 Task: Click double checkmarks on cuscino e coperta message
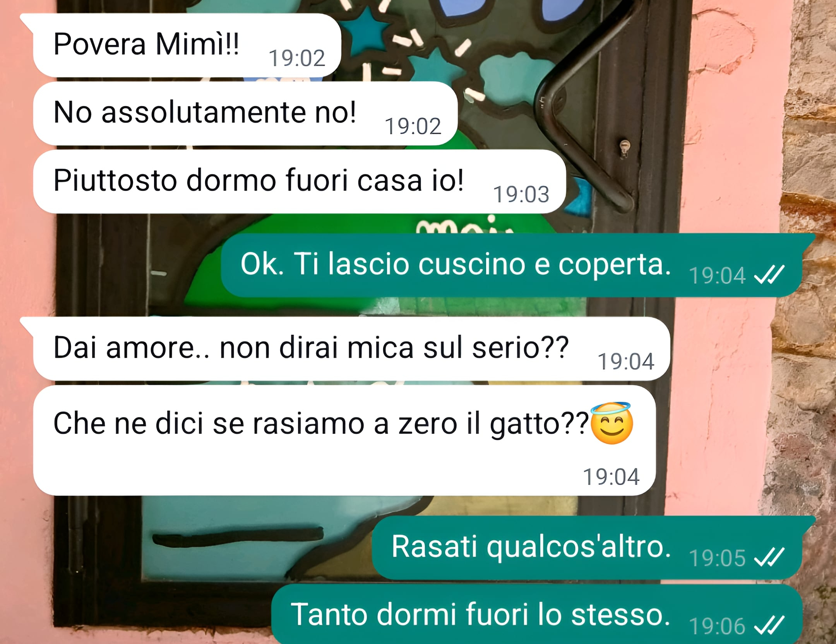769,275
